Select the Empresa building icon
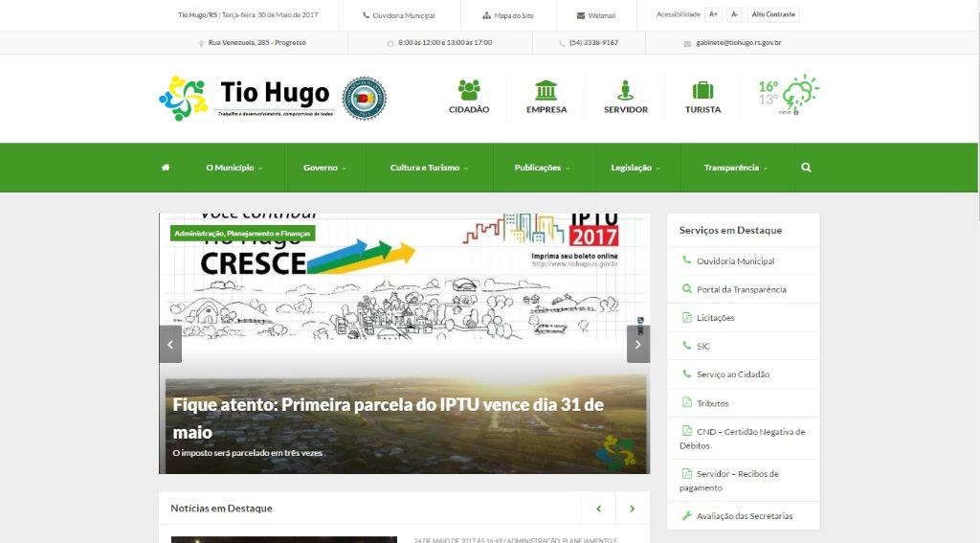Viewport: 980px width, 543px height. 546,90
